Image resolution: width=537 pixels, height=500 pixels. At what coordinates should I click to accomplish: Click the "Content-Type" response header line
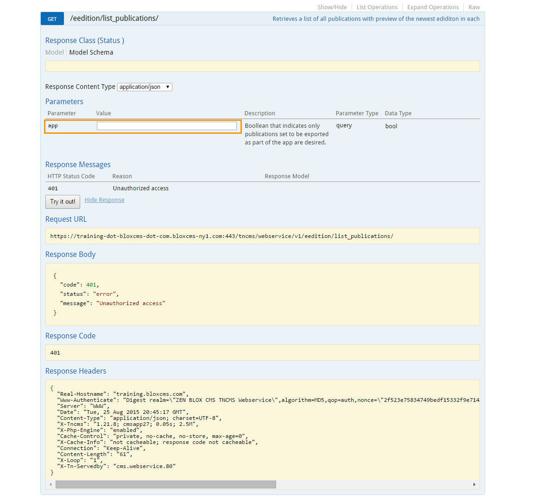coord(139,418)
